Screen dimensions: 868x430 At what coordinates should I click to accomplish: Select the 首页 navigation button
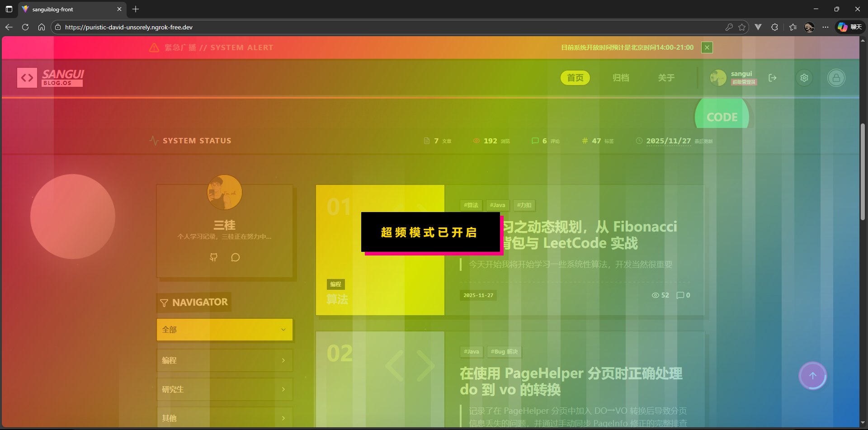point(575,77)
